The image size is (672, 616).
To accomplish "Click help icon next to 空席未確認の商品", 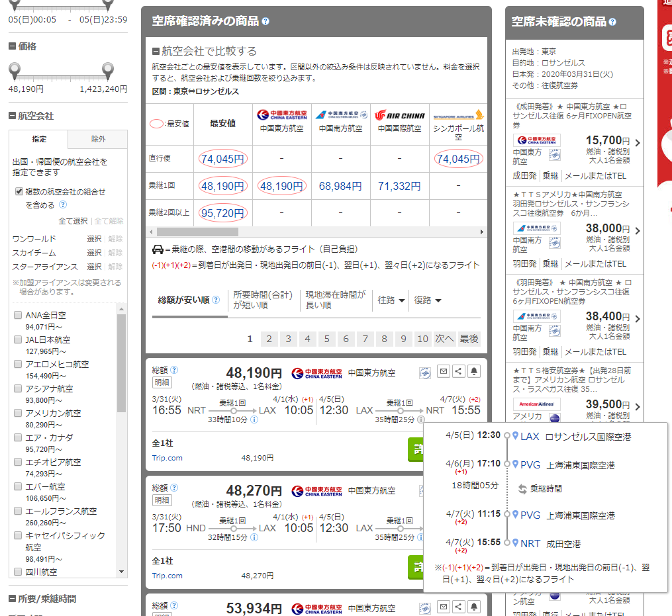I will tap(612, 22).
